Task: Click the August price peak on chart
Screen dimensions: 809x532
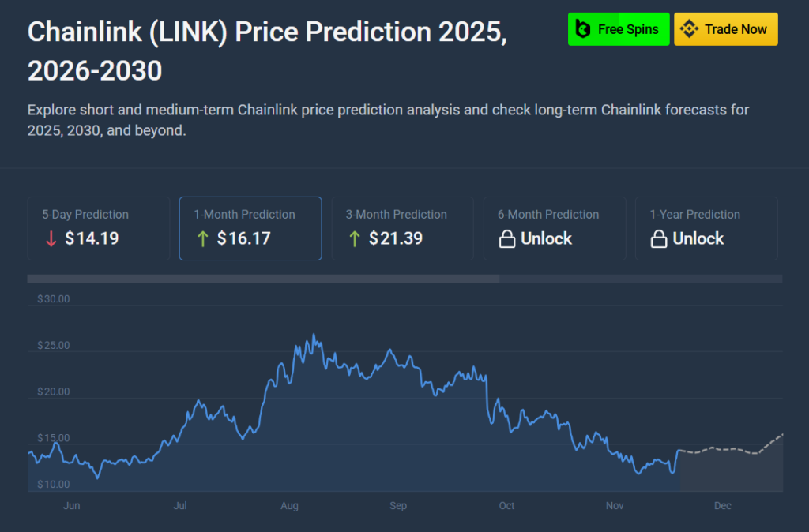Action: pos(314,335)
